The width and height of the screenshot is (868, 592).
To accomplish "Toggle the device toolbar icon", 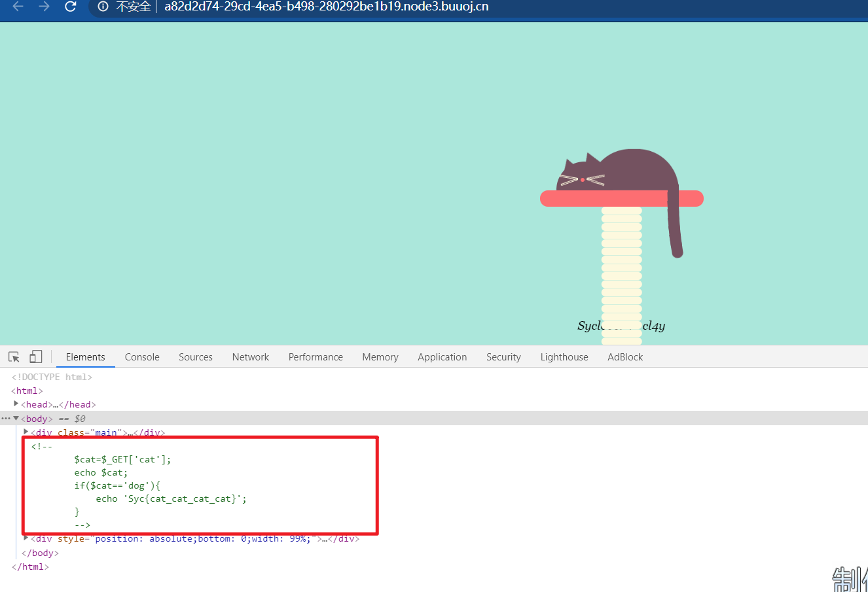I will [36, 357].
